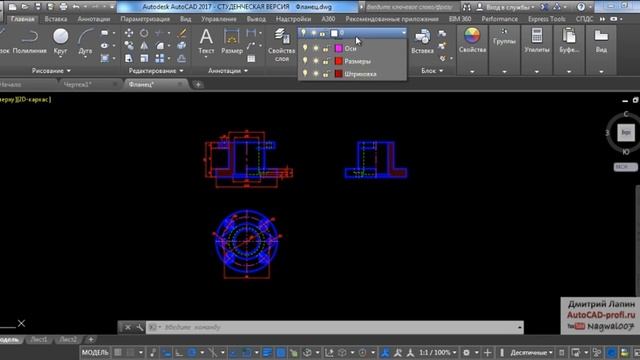The image size is (640, 360).
Task: Click Save icon in quick access toolbar
Action: click(x=38, y=7)
